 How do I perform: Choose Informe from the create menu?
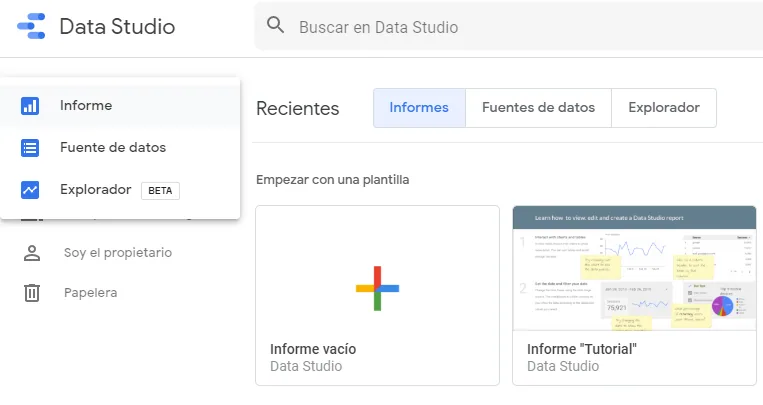point(120,106)
